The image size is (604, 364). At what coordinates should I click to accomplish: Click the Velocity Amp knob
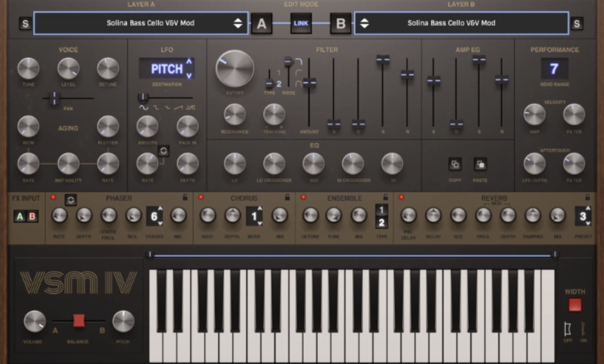(535, 115)
